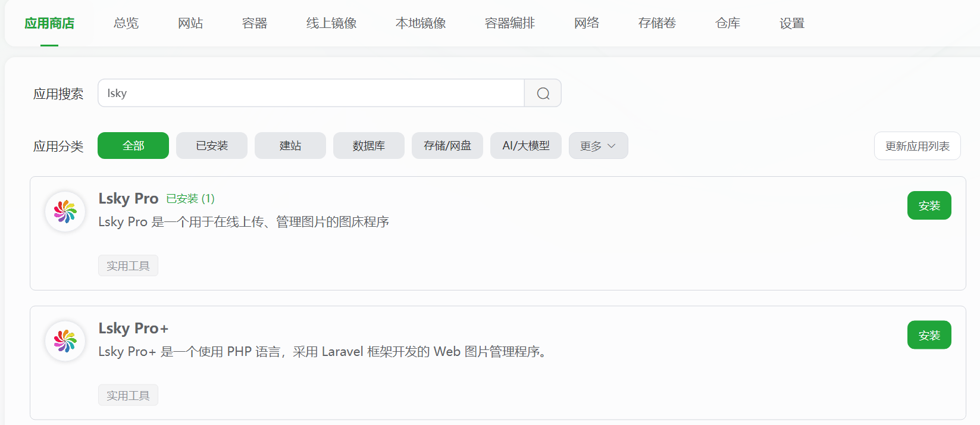Click 实用工具 tag on Lsky Pro+ card

[x=128, y=395]
